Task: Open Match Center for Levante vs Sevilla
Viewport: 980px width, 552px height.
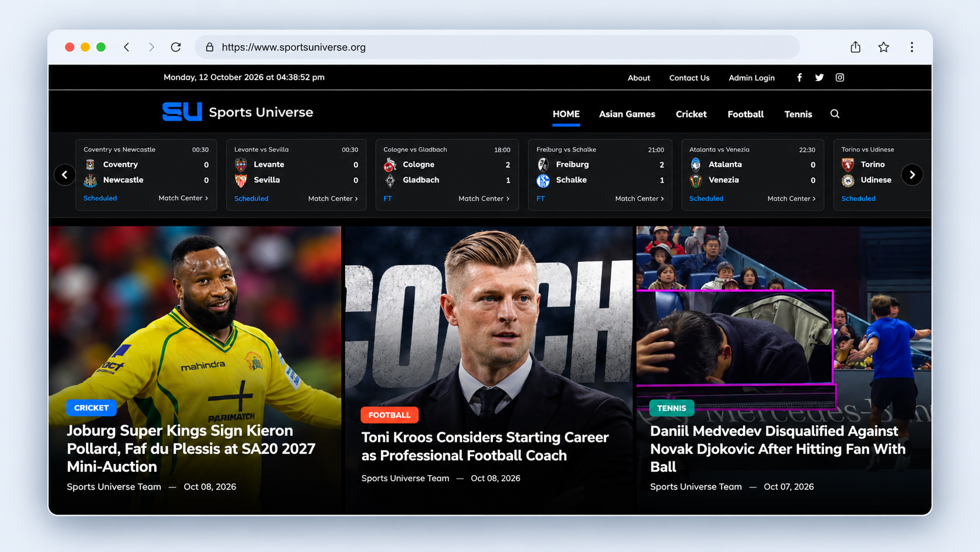Action: 333,198
